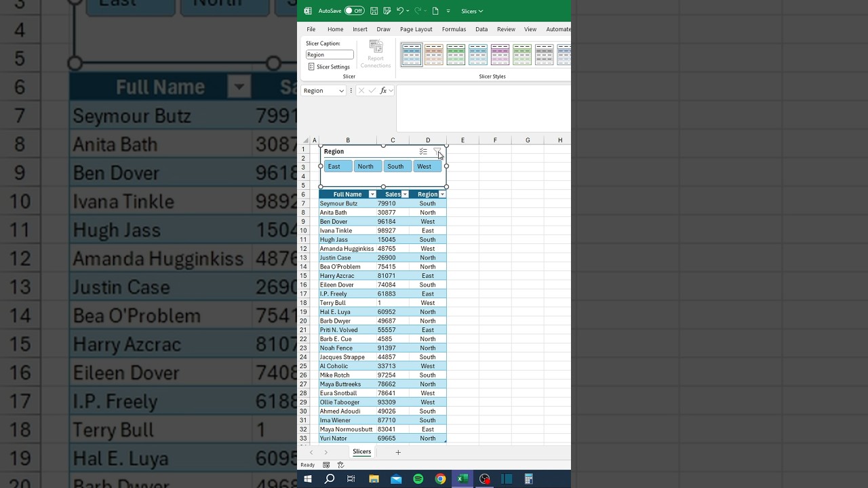The image size is (868, 488).
Task: Click the Save icon in title bar
Action: pos(374,11)
